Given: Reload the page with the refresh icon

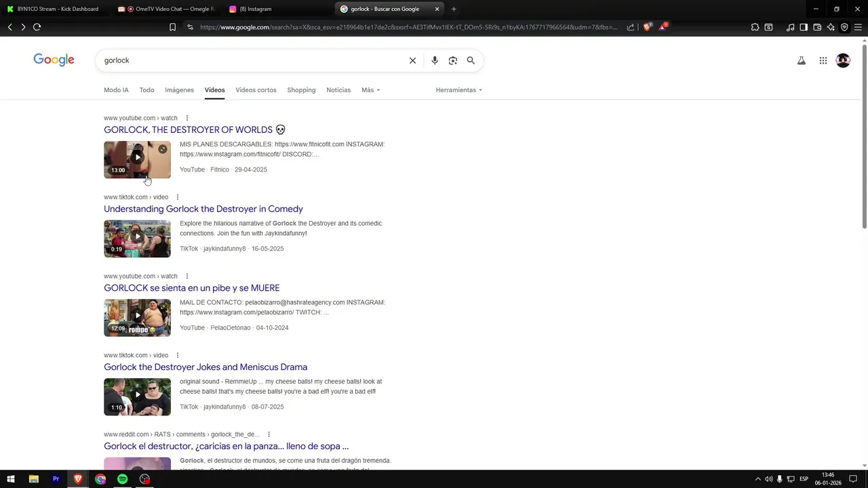Looking at the screenshot, I should pyautogui.click(x=37, y=27).
